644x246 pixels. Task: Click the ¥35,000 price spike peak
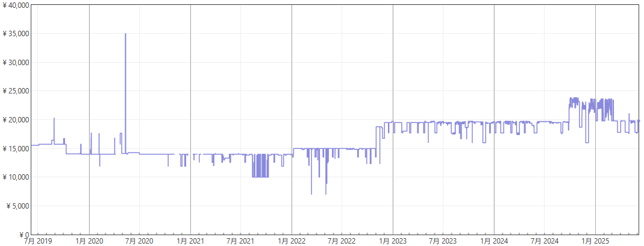(125, 34)
